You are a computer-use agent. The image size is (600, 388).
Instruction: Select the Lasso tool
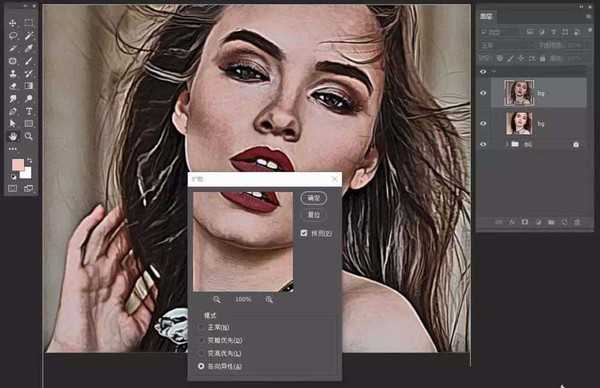click(13, 36)
